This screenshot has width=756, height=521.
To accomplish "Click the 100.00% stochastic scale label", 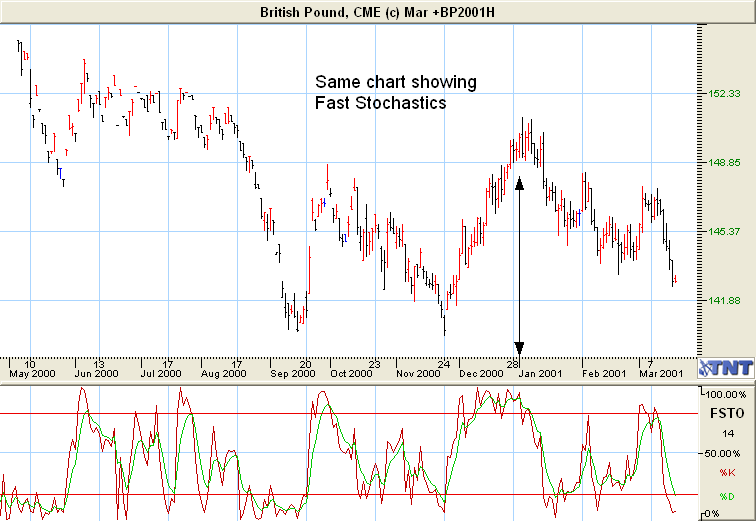I will 727,394.
